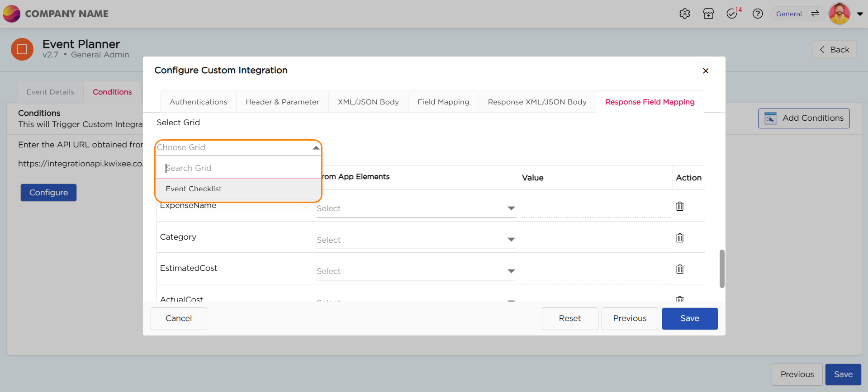Switch the General workspace toggle
The image size is (868, 392).
coord(815,14)
